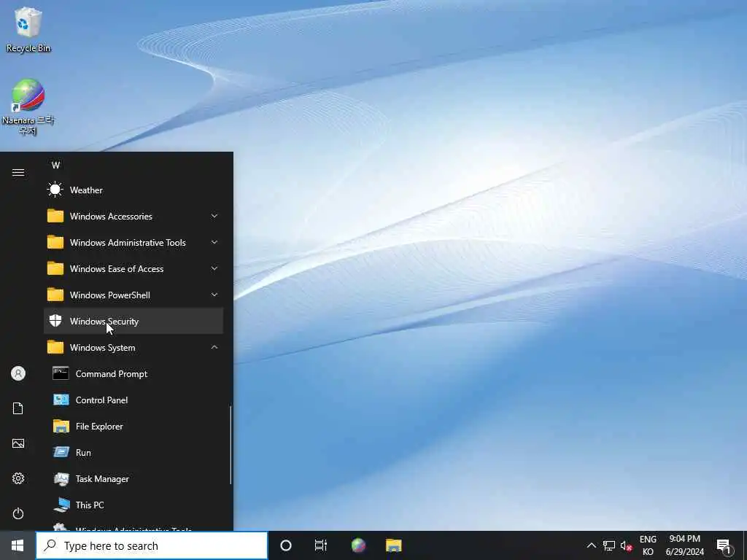The image size is (747, 560).
Task: Open the Run dialog entry
Action: pos(133,452)
